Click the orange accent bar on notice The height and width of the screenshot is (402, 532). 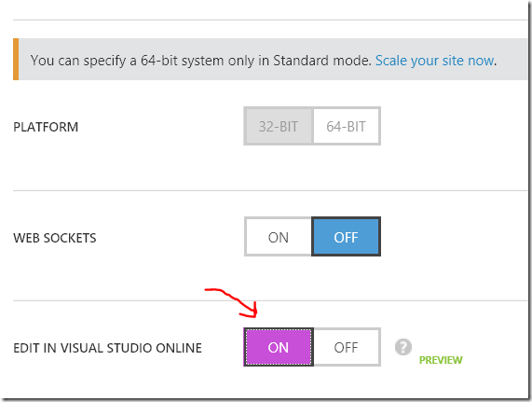tap(16, 60)
